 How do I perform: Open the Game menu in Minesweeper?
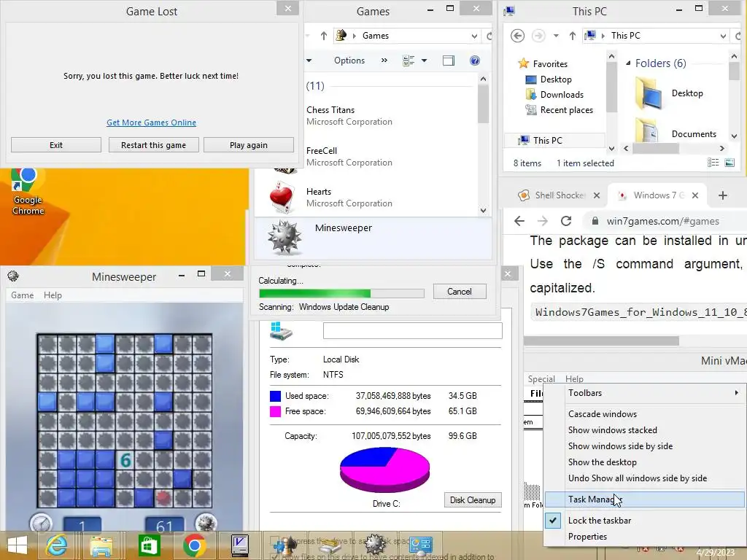[x=23, y=295]
